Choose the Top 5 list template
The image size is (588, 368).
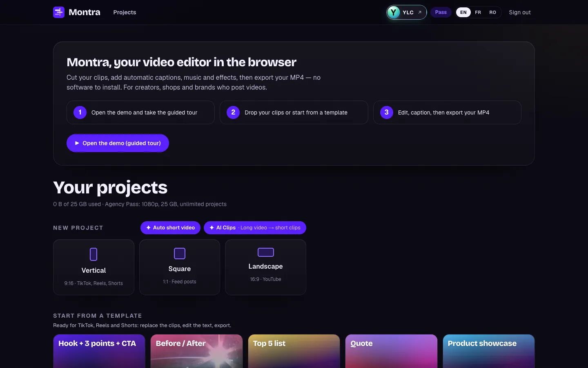point(294,351)
